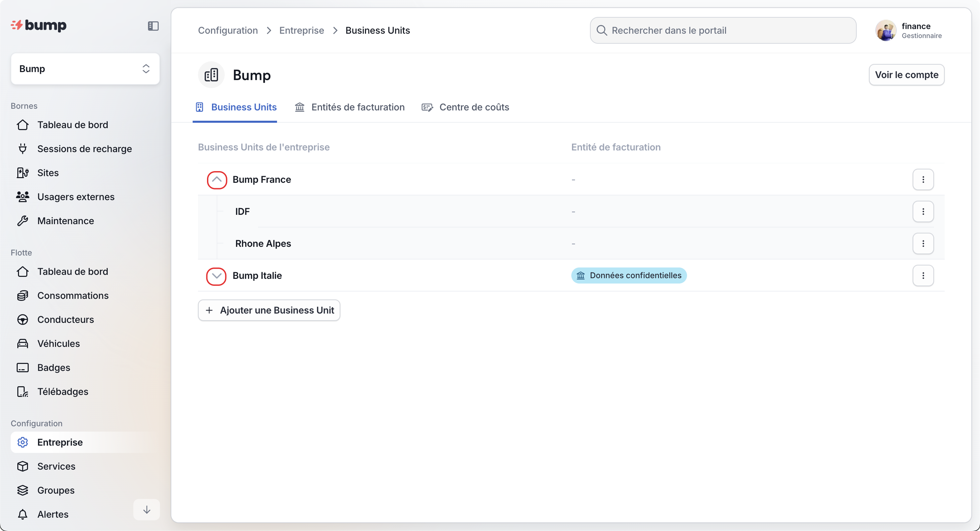Open Conducteurs steering wheel icon
Image resolution: width=980 pixels, height=531 pixels.
tap(22, 319)
